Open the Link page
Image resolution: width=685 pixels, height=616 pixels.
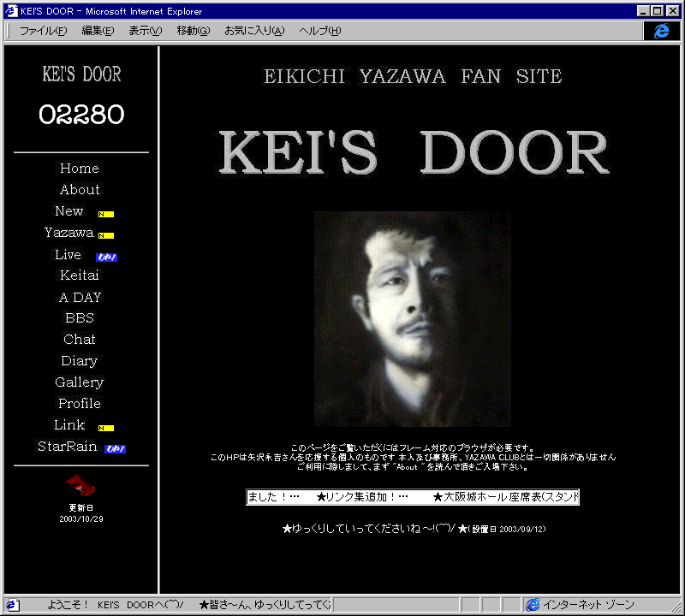click(69, 424)
